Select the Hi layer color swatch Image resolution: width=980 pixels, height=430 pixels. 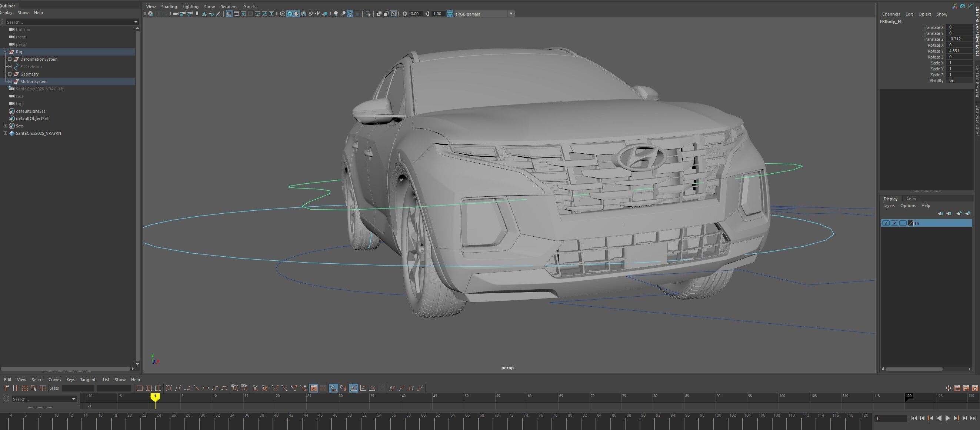pyautogui.click(x=910, y=223)
